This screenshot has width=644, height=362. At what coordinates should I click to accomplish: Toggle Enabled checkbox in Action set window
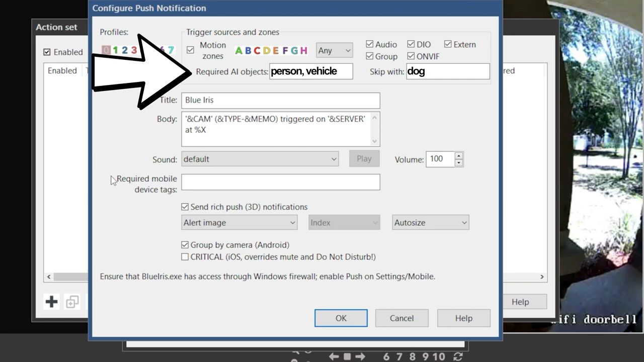pyautogui.click(x=47, y=52)
